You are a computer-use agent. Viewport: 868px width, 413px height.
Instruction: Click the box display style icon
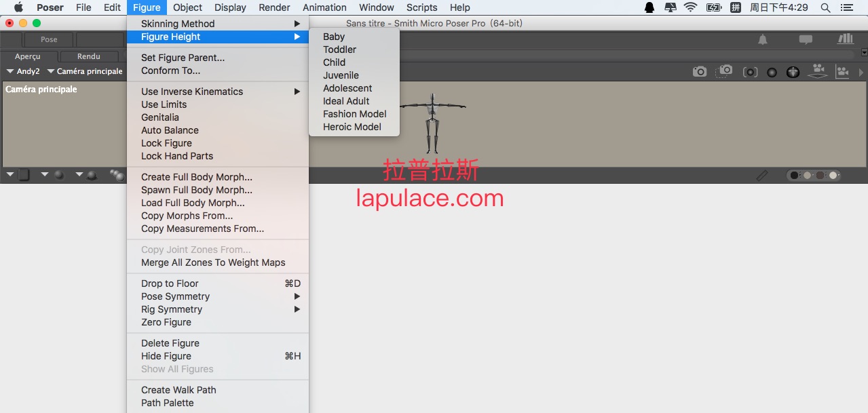24,175
